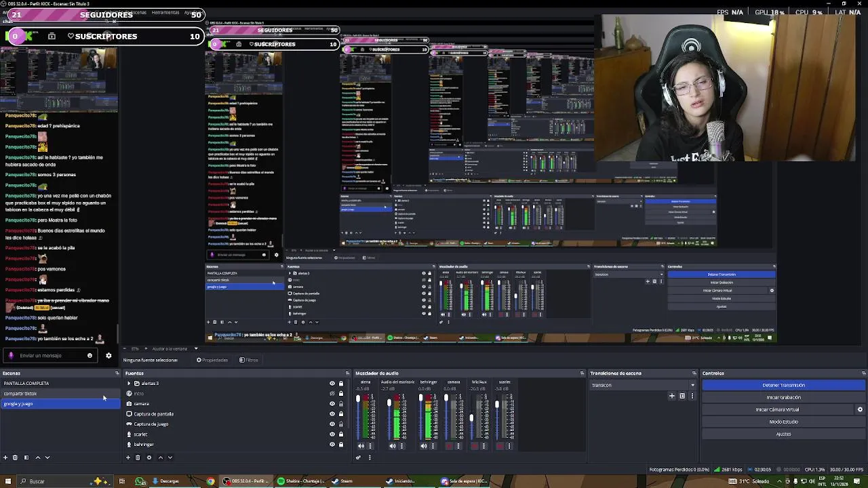The height and width of the screenshot is (488, 868).
Task: Zoom in preview with plus icon
Action: tap(145, 348)
